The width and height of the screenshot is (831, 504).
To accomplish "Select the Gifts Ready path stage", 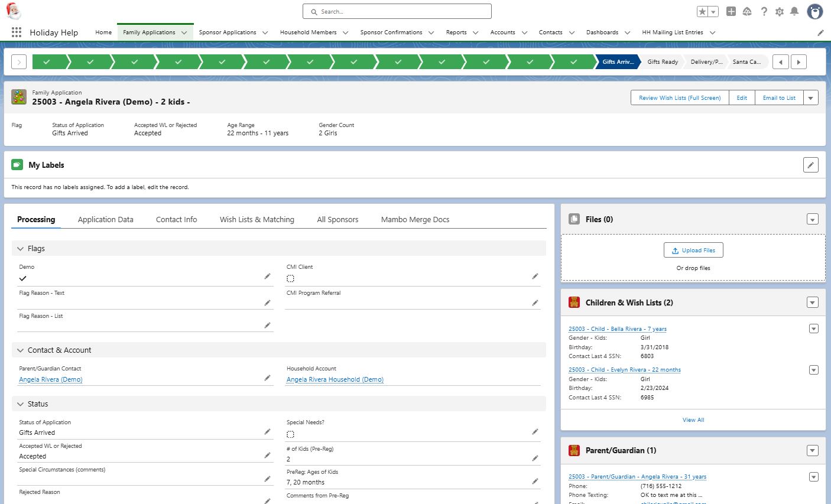I will (x=662, y=62).
